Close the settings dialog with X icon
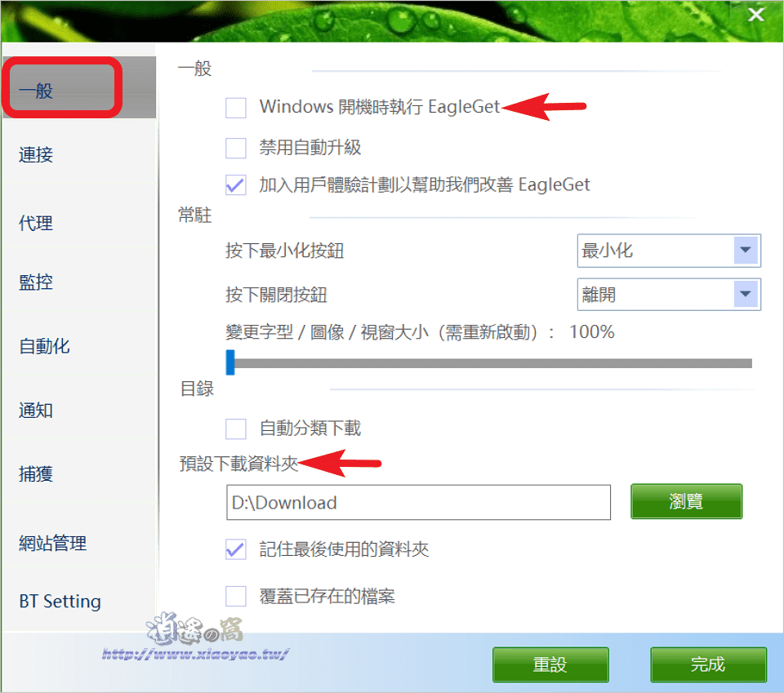This screenshot has height=693, width=784. coord(755,15)
